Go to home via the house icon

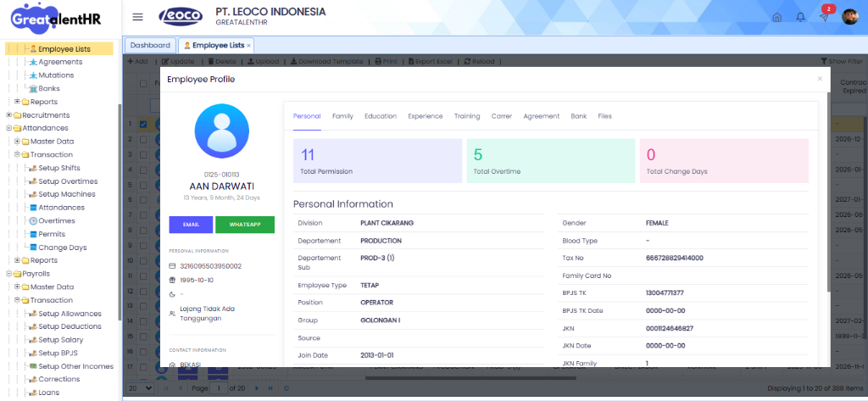click(x=776, y=17)
